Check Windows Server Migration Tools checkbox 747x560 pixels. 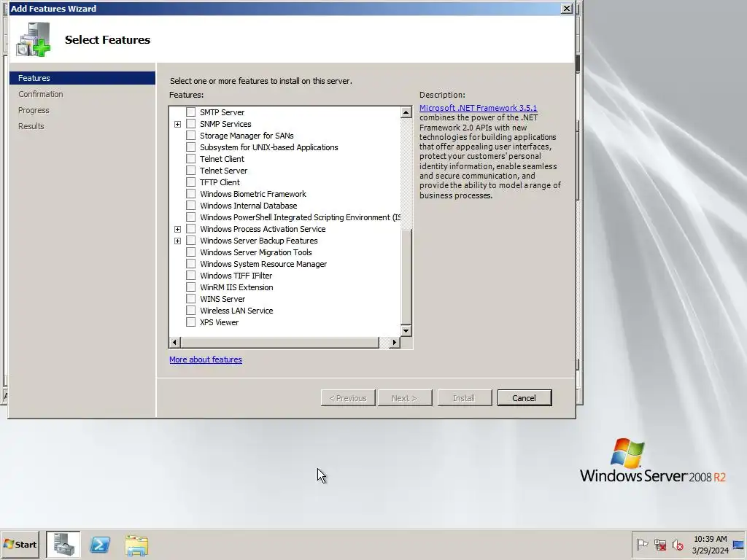(x=190, y=252)
